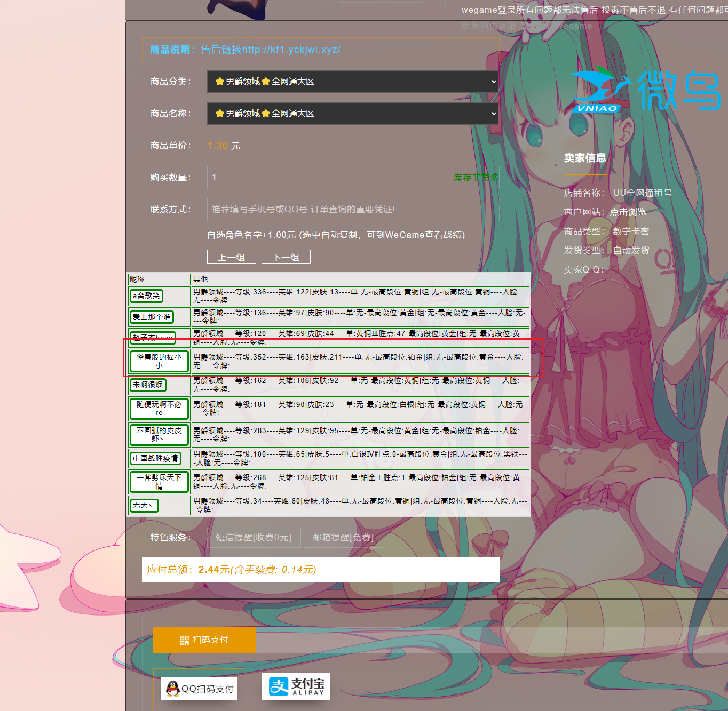Toggle 邮箱提醒[免费] service
The image size is (728, 711).
343,538
